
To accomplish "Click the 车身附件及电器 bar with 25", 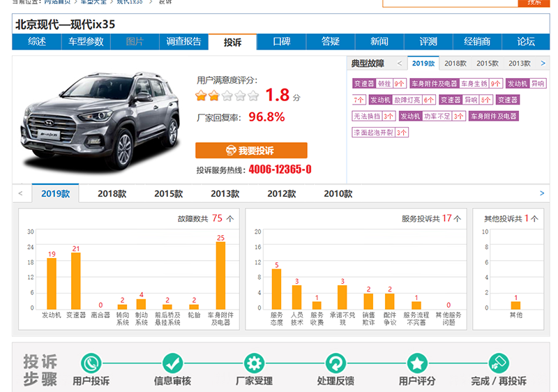I will click(x=220, y=276).
